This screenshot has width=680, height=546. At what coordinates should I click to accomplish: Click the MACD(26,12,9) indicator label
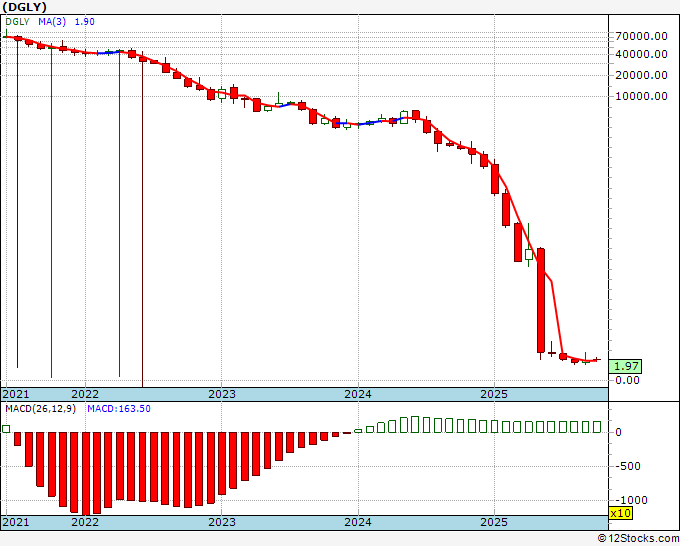tap(40, 409)
